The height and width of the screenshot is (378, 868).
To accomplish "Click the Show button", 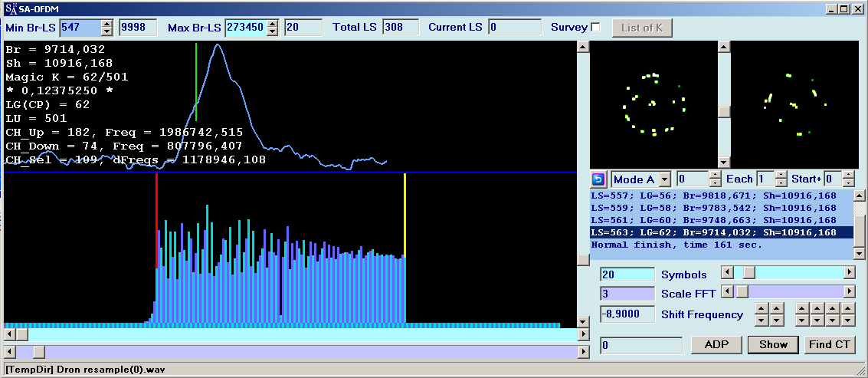I will [773, 344].
